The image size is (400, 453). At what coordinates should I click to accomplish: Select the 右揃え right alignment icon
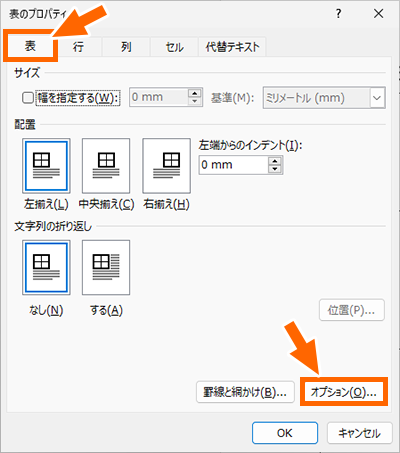coord(167,166)
